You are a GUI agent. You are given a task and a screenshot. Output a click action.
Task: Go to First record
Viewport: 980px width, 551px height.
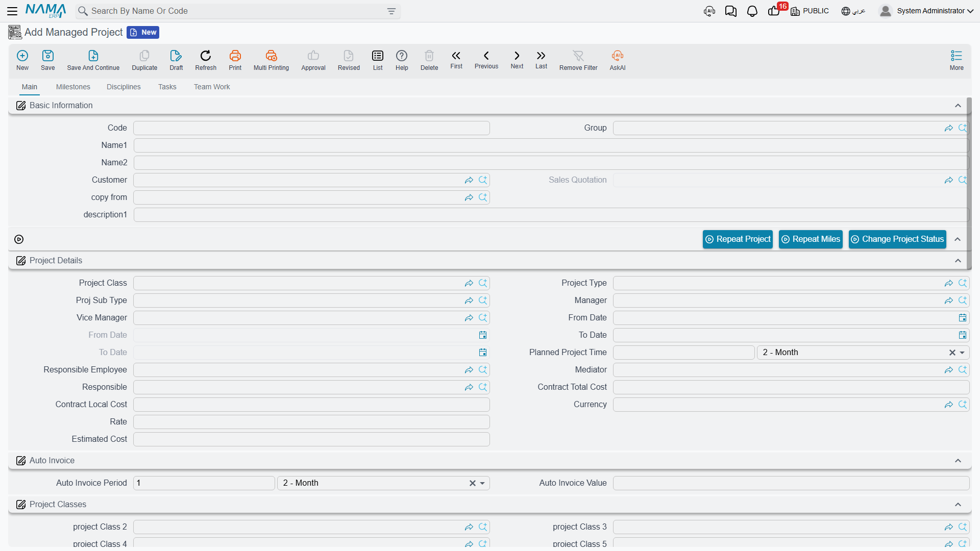pos(456,60)
